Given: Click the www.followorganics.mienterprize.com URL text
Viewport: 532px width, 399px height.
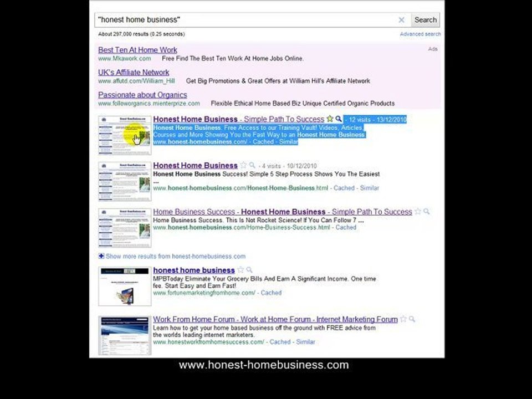Looking at the screenshot, I should point(149,104).
